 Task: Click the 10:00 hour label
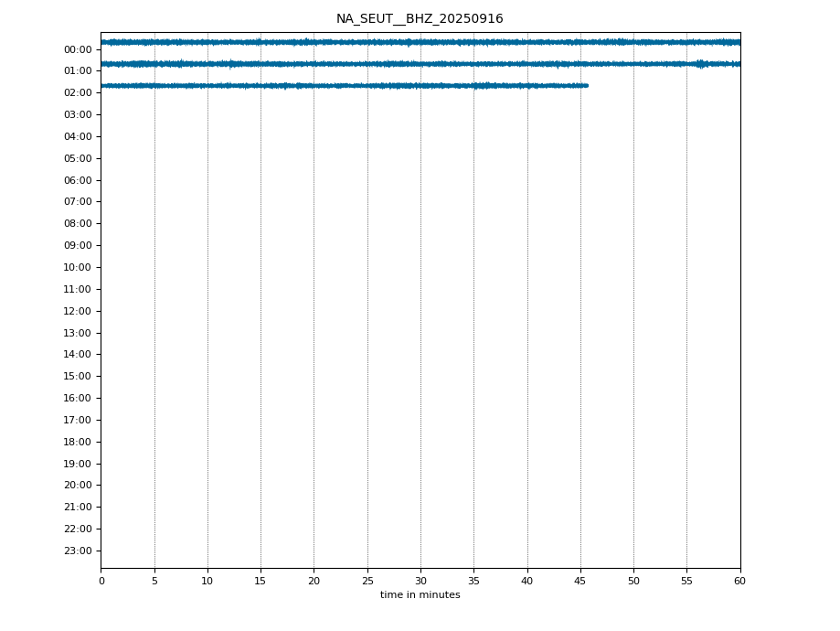[x=78, y=268]
